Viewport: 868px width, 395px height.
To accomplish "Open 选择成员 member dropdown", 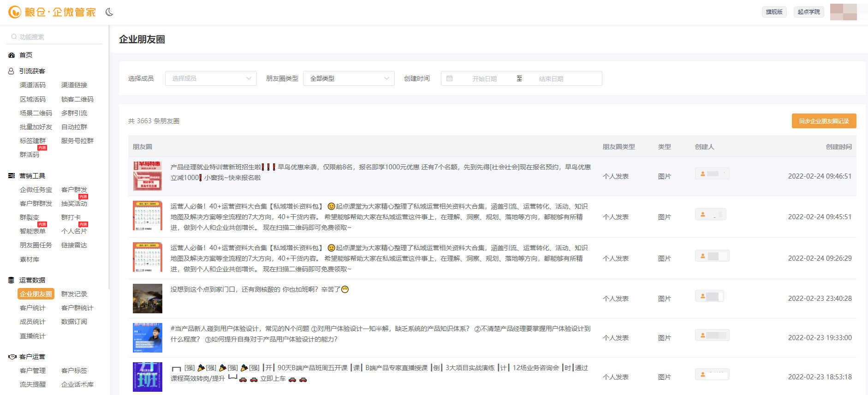I will tap(211, 78).
